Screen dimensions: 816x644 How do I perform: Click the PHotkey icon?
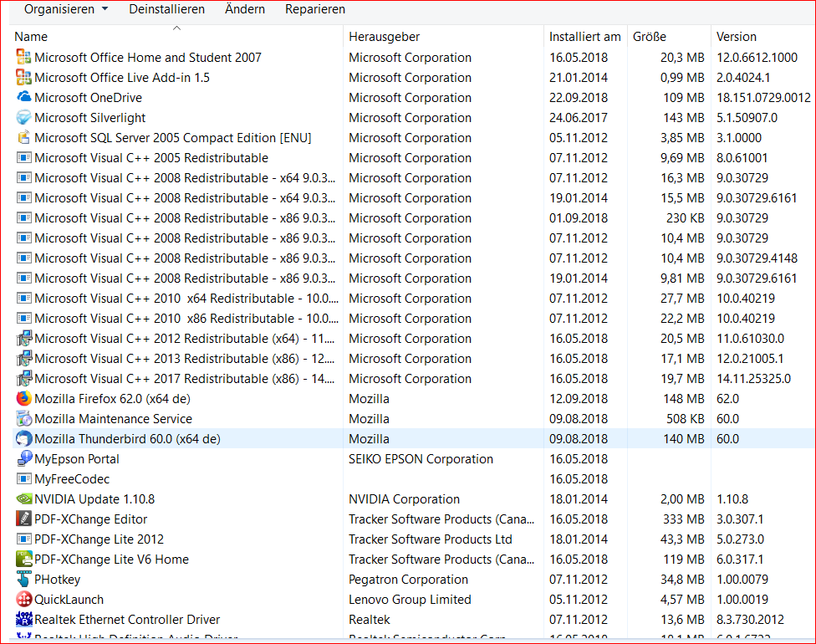tap(24, 580)
